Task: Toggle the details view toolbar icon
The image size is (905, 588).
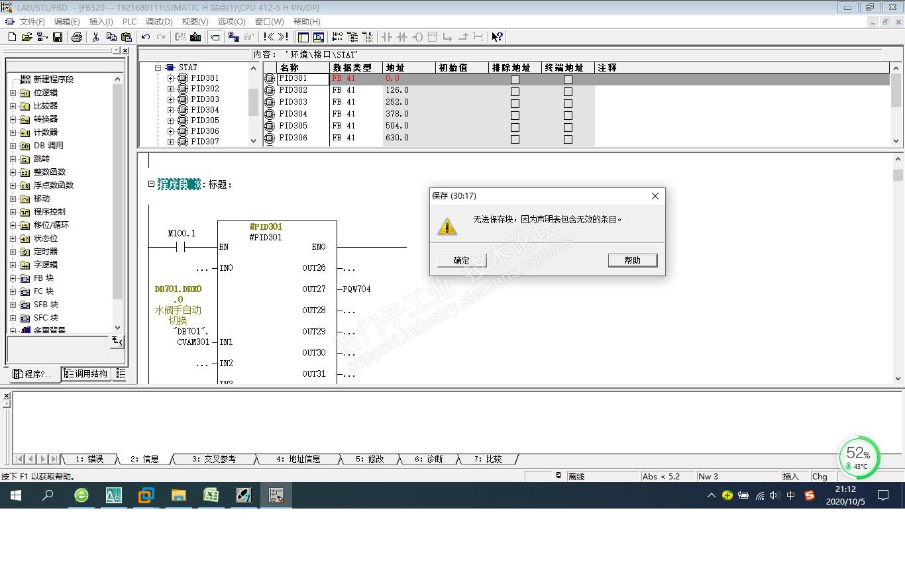Action: point(318,37)
